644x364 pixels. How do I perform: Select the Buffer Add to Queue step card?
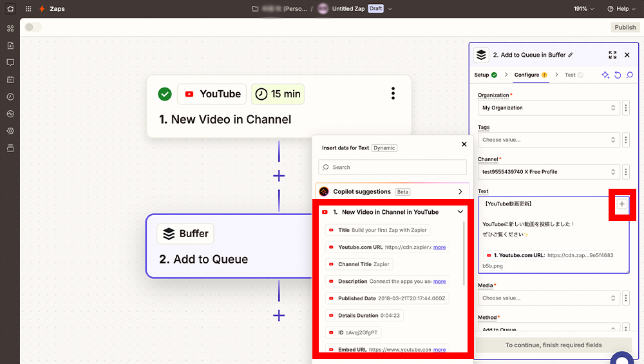click(x=229, y=245)
